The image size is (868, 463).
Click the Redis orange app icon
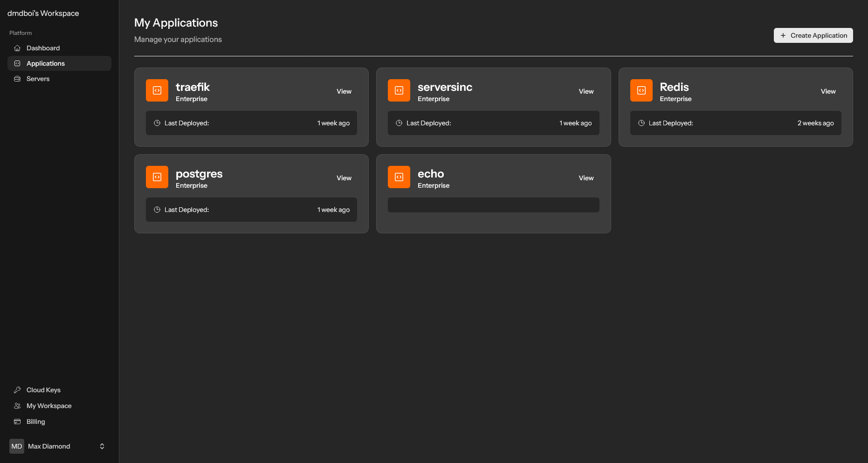click(641, 90)
